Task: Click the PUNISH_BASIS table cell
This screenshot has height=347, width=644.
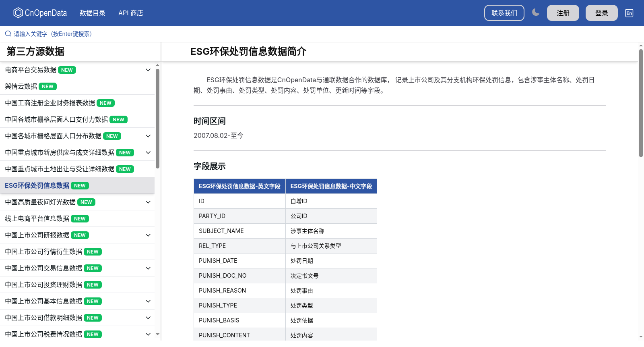Action: click(239, 320)
